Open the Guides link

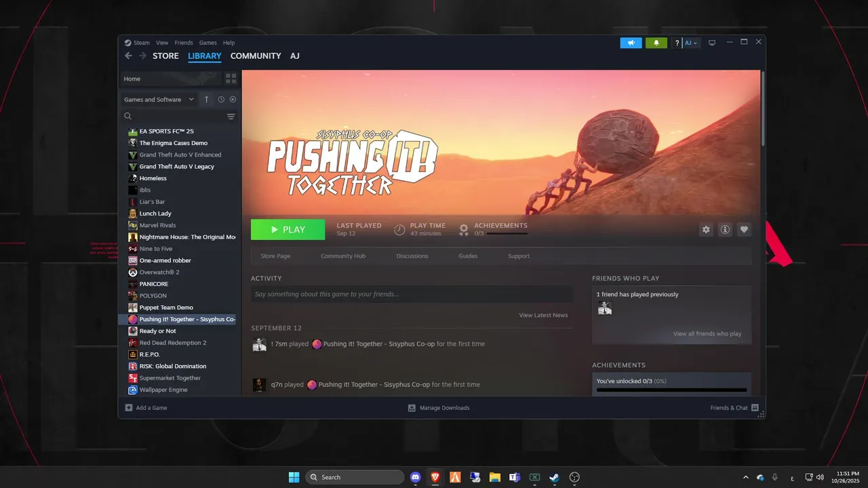[x=468, y=256]
